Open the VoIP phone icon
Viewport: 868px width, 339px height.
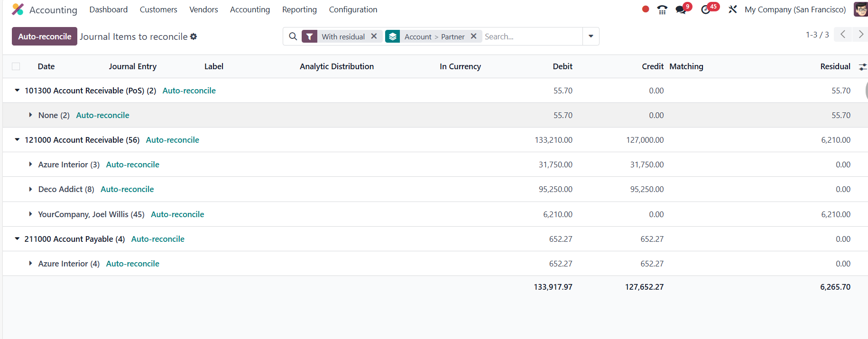coord(662,9)
